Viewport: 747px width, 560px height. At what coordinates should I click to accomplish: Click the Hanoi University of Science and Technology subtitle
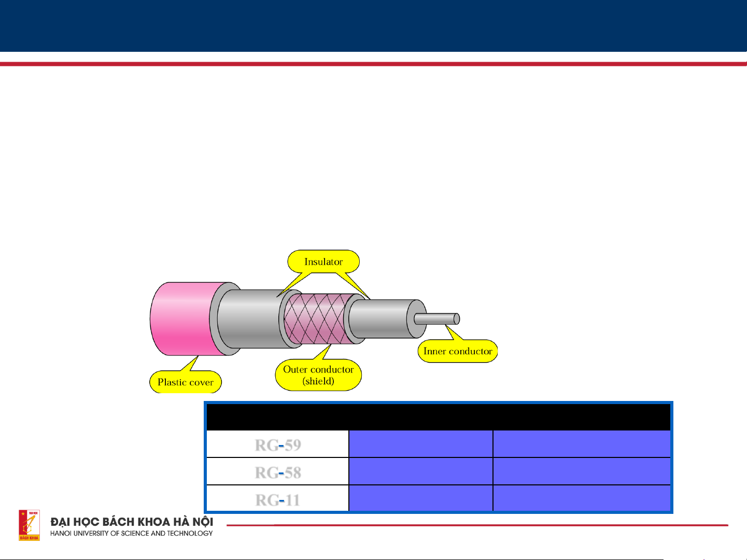coord(132,534)
